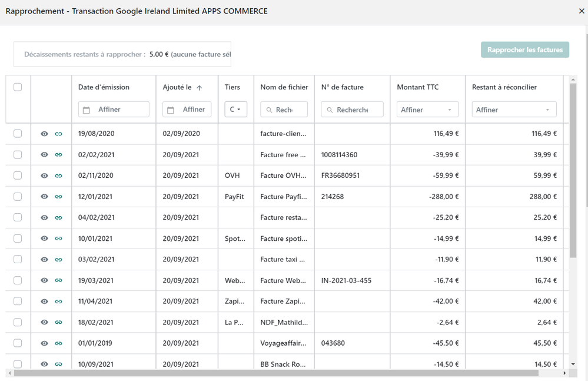Screen dimensions: 588x381
Task: Click the link icon for the 01/01/2019 invoice
Action: [58, 343]
